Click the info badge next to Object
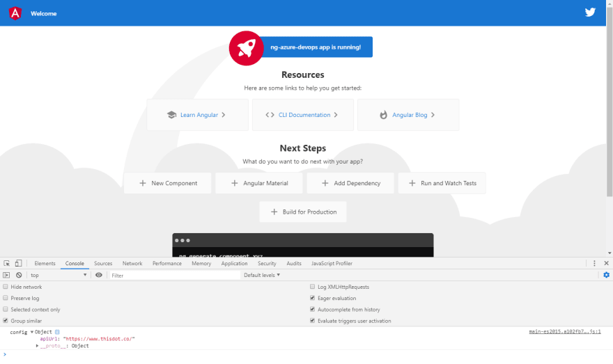 click(x=57, y=332)
